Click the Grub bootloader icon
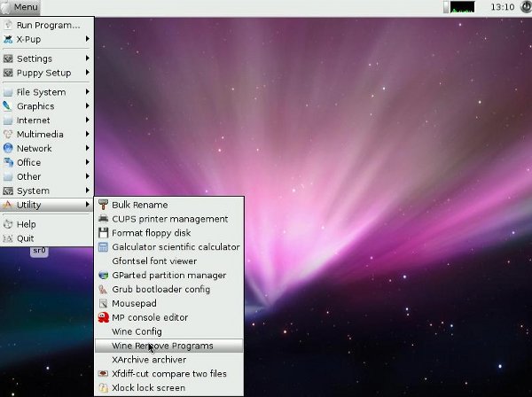The image size is (532, 397). pos(103,289)
